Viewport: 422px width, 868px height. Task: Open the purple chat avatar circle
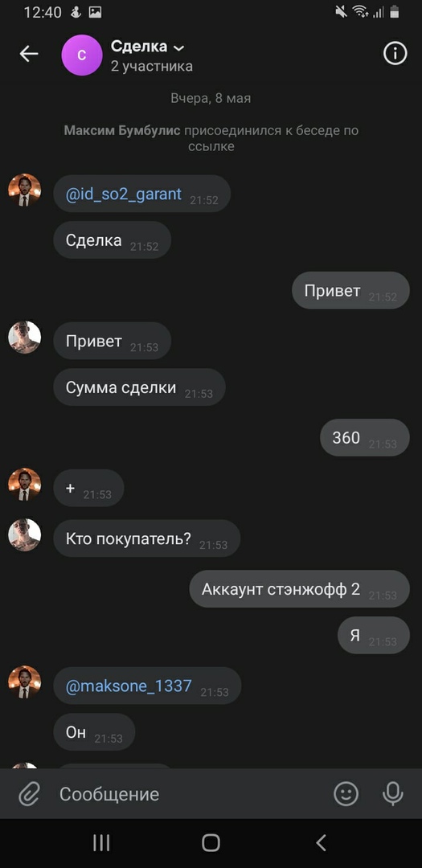click(x=82, y=55)
